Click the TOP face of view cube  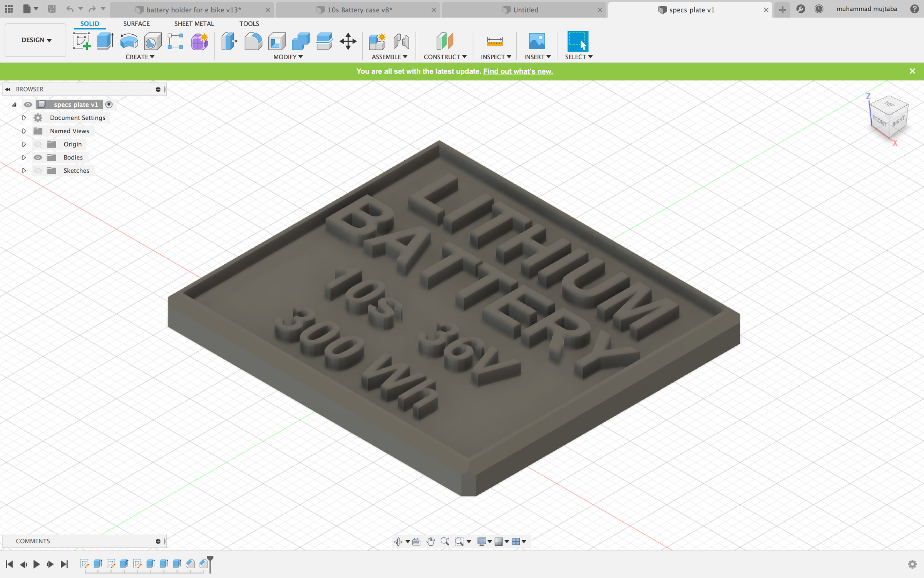click(x=889, y=104)
